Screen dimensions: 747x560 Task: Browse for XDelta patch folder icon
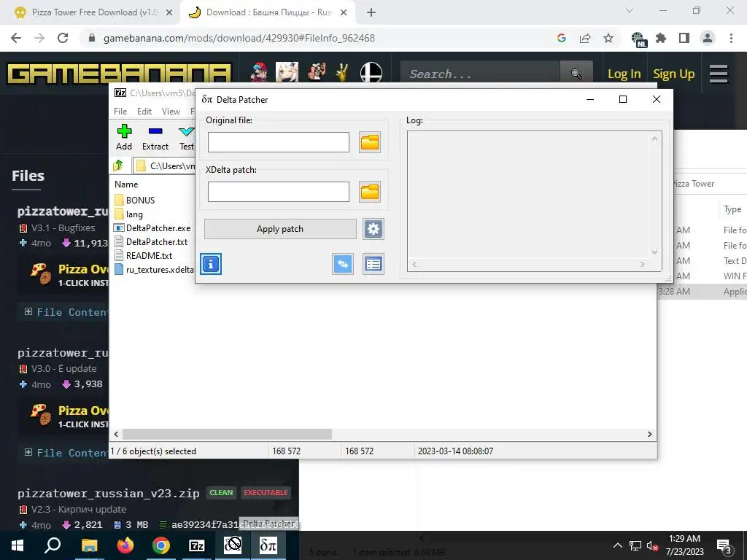tap(370, 192)
